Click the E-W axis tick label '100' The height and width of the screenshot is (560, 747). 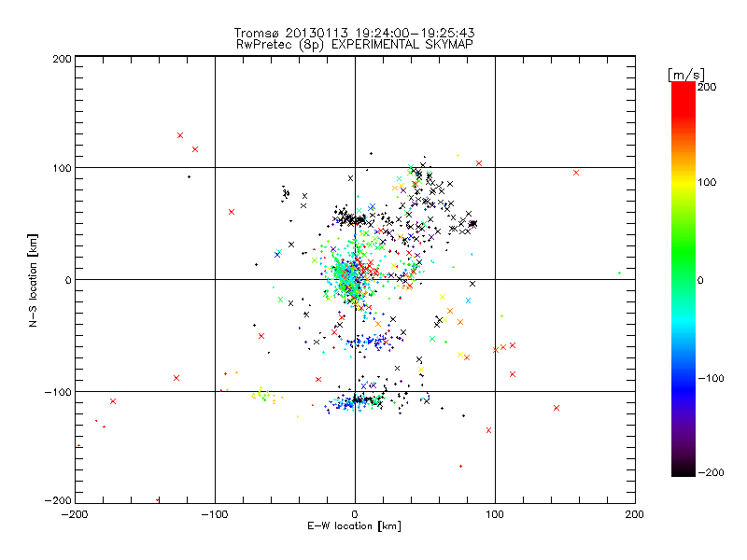click(x=495, y=514)
